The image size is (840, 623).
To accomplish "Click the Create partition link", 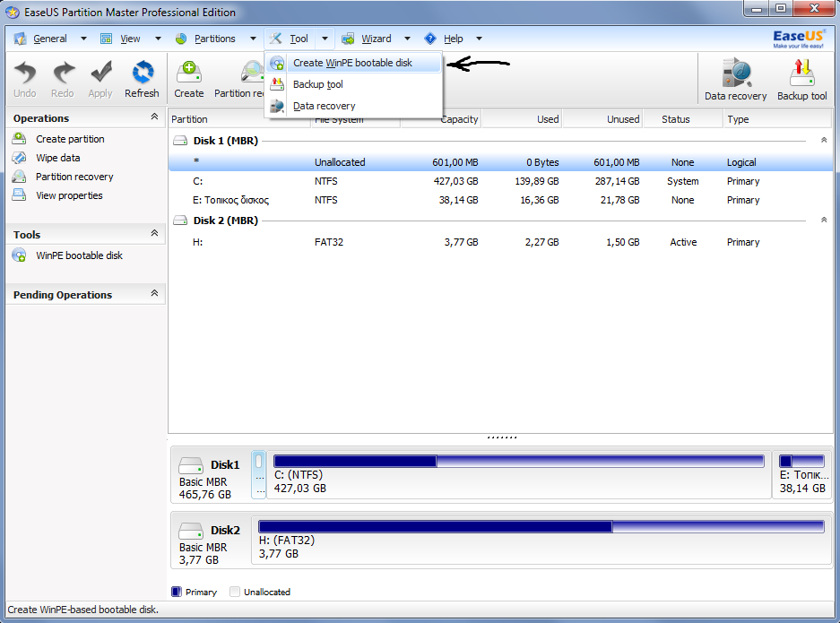I will (70, 139).
